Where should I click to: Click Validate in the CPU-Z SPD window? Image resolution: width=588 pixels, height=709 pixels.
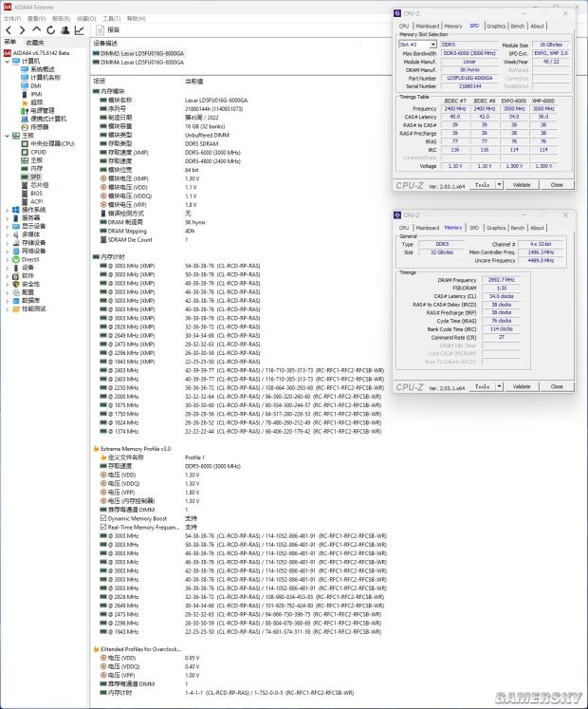click(522, 185)
